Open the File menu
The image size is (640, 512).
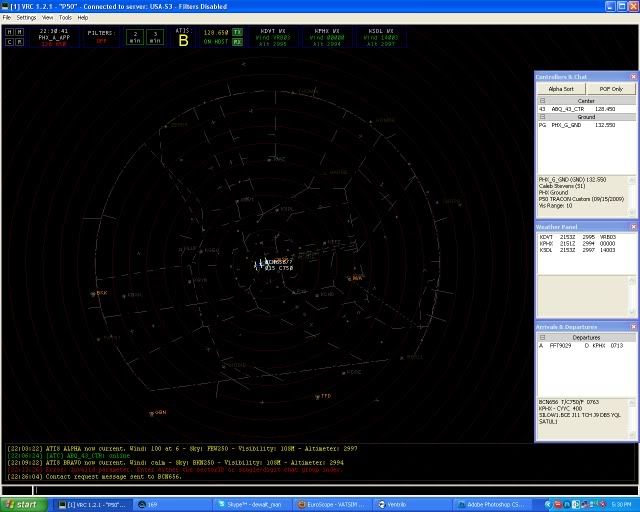[6, 17]
